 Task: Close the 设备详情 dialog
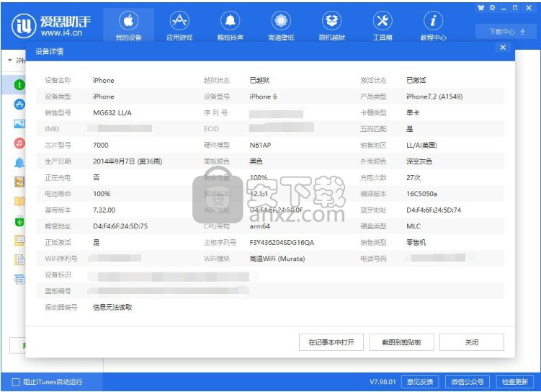pyautogui.click(x=503, y=48)
